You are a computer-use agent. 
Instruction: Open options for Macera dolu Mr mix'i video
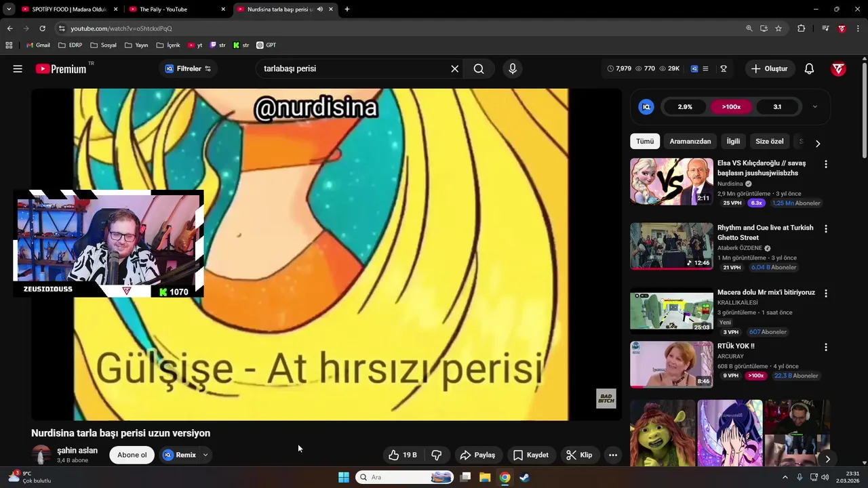coord(825,293)
